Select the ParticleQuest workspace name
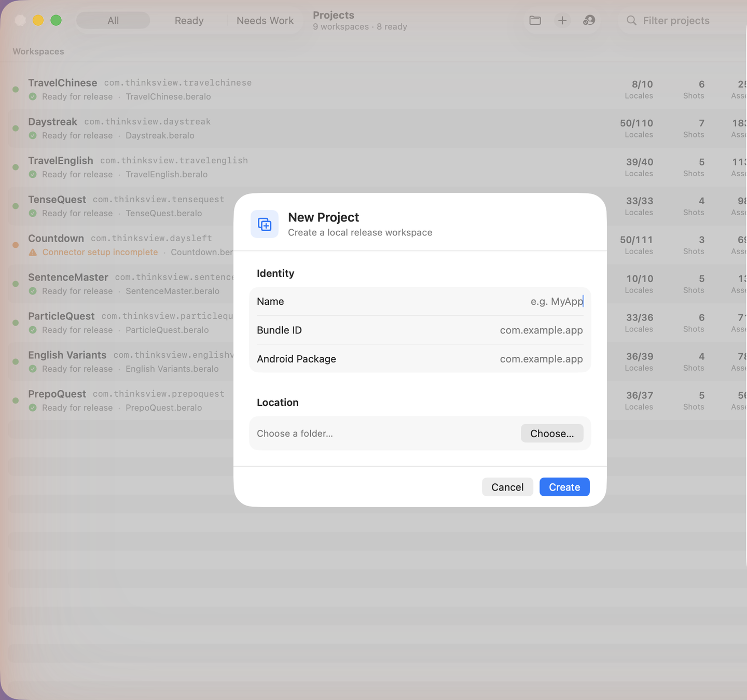The height and width of the screenshot is (700, 747). (x=61, y=316)
